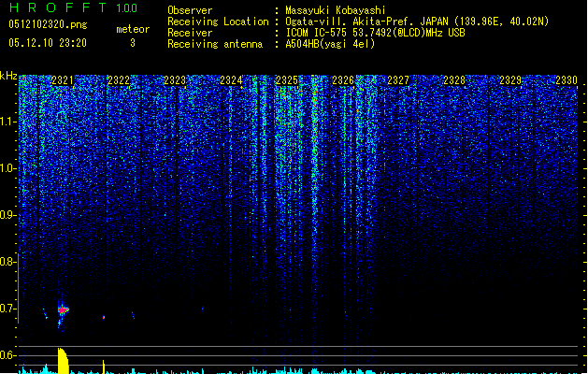Click the 2322 time marker
The image size is (588, 374).
119,80
